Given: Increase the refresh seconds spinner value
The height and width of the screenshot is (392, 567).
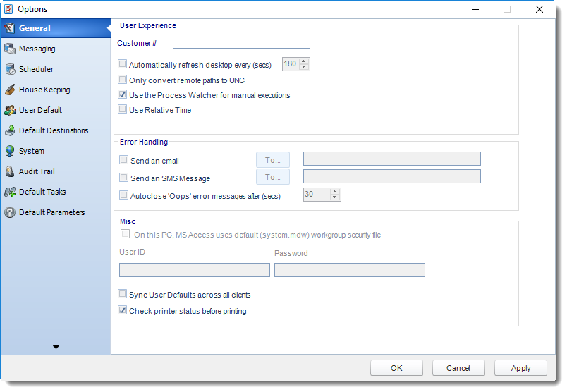Looking at the screenshot, I should coord(304,61).
